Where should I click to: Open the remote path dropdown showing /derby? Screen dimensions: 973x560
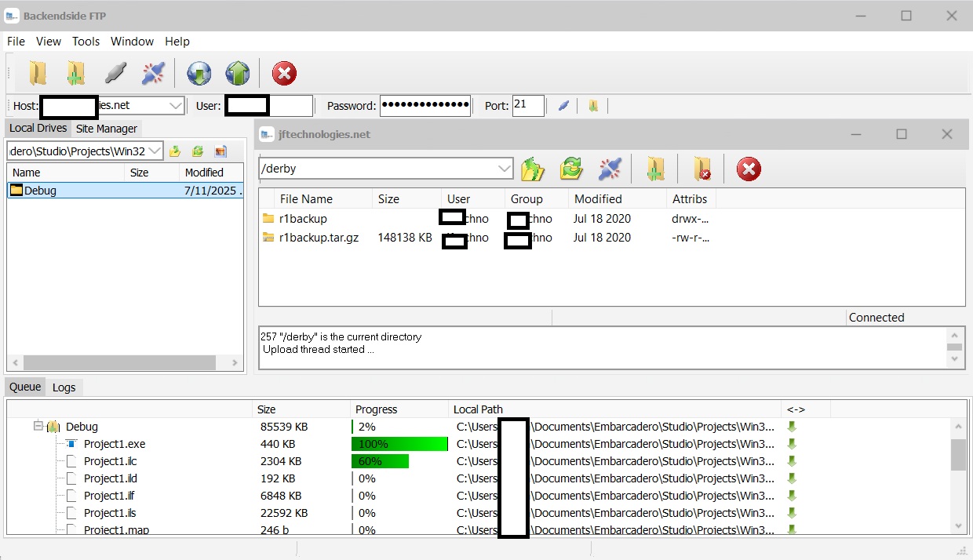point(505,168)
